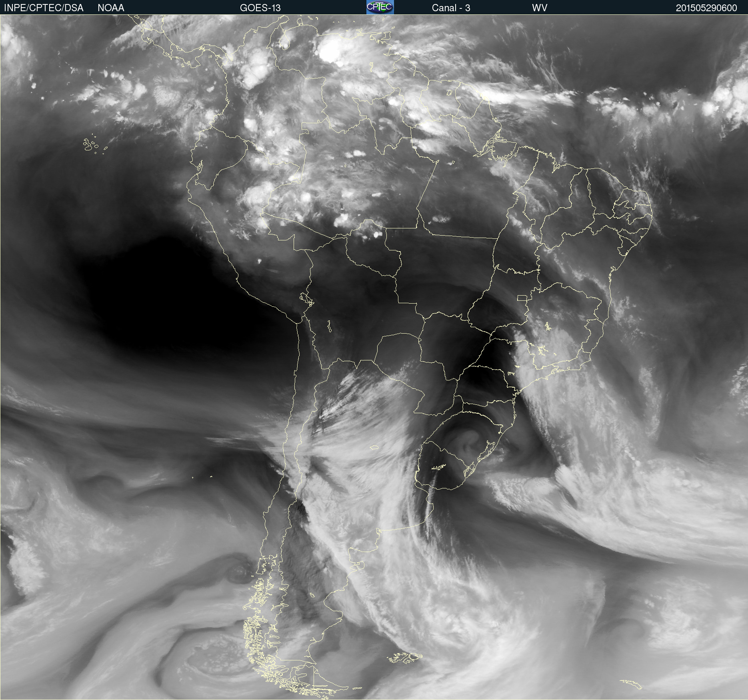This screenshot has width=748, height=700.
Task: Click the CPTEC logo in the header
Action: (380, 7)
